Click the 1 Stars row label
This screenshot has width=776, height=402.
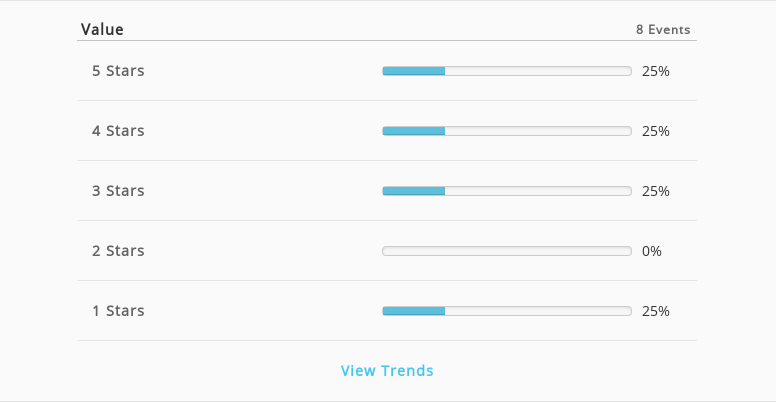[118, 310]
